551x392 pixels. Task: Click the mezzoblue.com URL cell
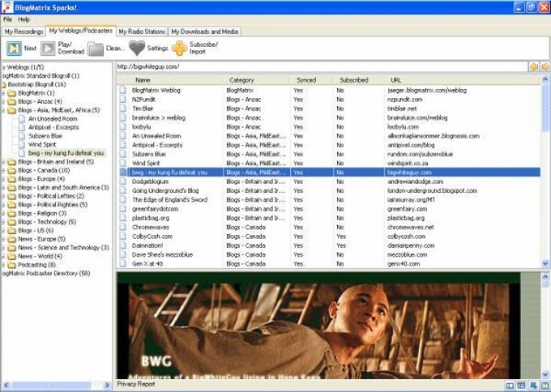pyautogui.click(x=408, y=254)
